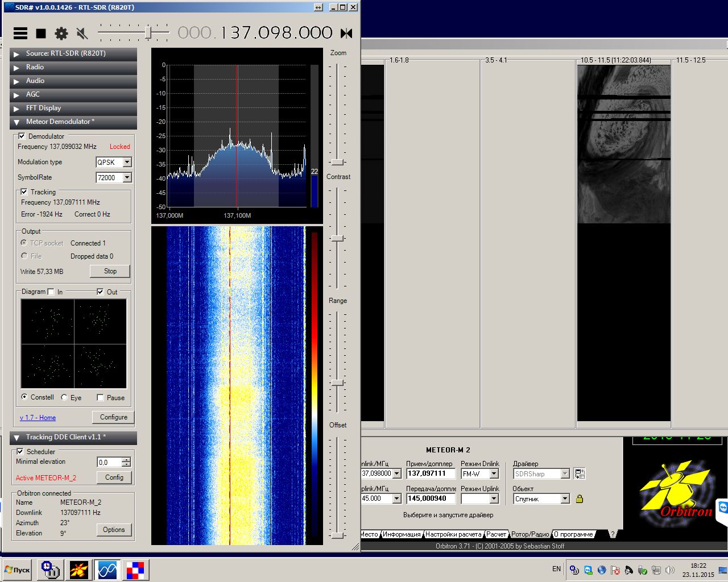
Task: Open Orbitron help question mark tab
Action: [613, 534]
